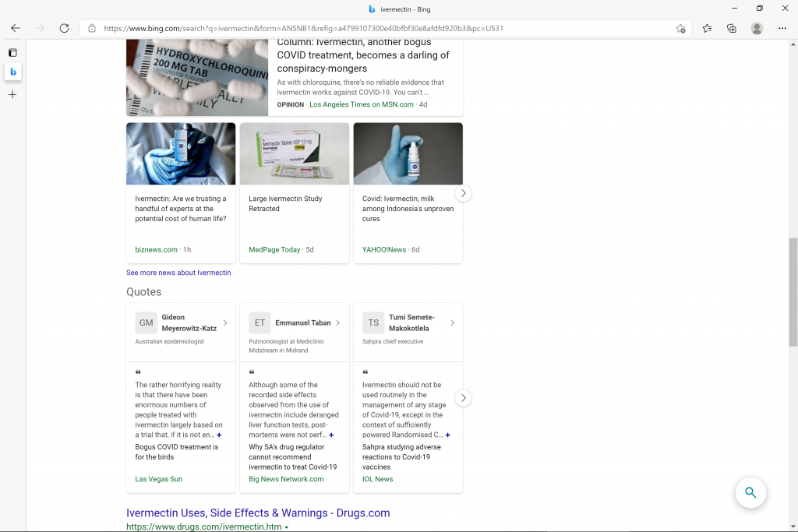This screenshot has width=798, height=532.
Task: Click See more news about Ivermectin
Action: [x=178, y=273]
